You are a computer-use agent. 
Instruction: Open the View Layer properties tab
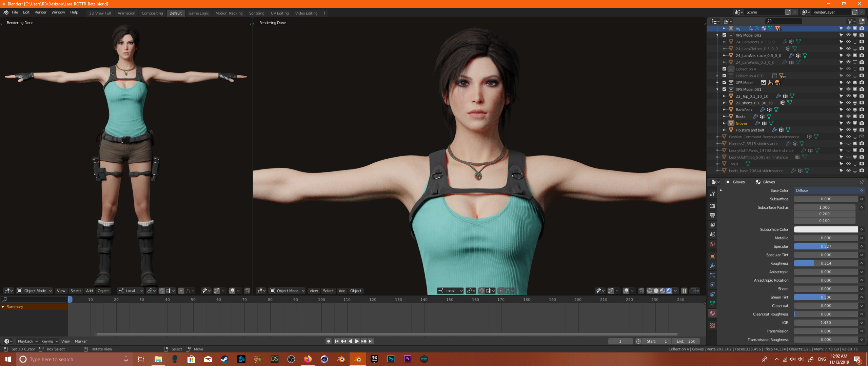[x=712, y=225]
